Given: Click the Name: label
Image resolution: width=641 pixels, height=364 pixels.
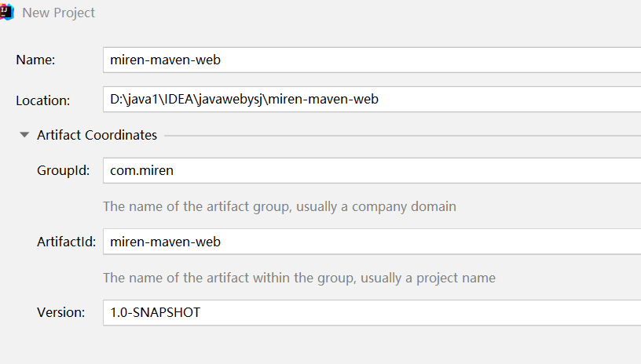Looking at the screenshot, I should (35, 60).
